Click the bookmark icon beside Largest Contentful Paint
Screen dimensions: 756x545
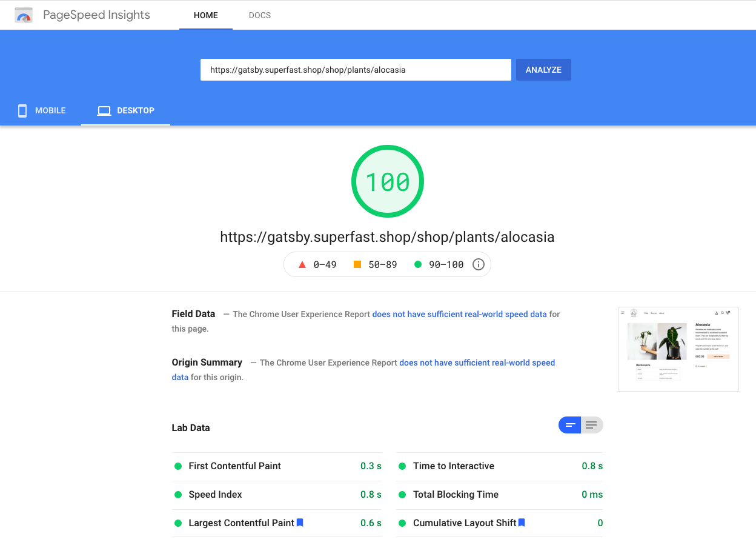pos(300,523)
